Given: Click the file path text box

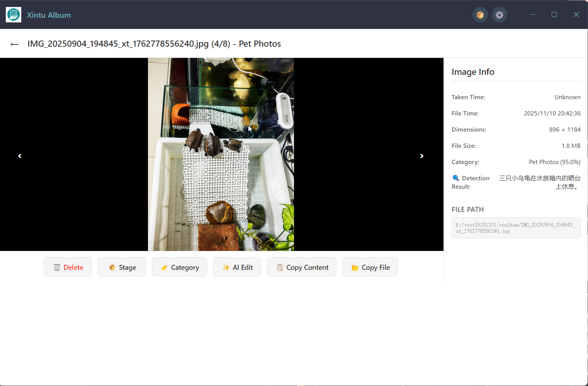Looking at the screenshot, I should pos(516,228).
